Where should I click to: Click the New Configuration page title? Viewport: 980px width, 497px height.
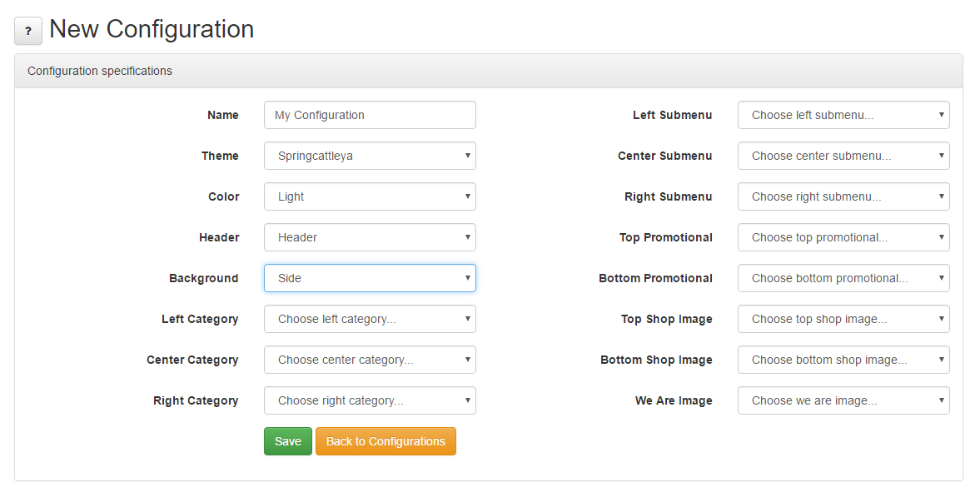point(152,29)
